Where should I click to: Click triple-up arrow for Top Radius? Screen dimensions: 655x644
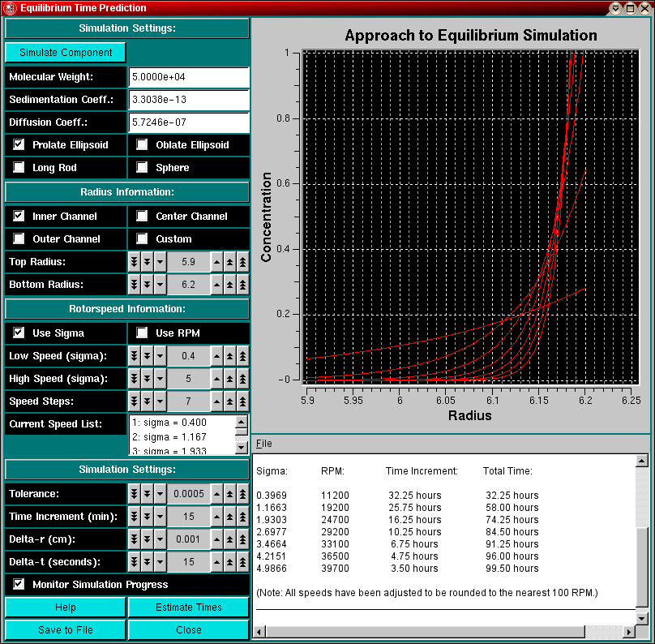click(x=242, y=262)
